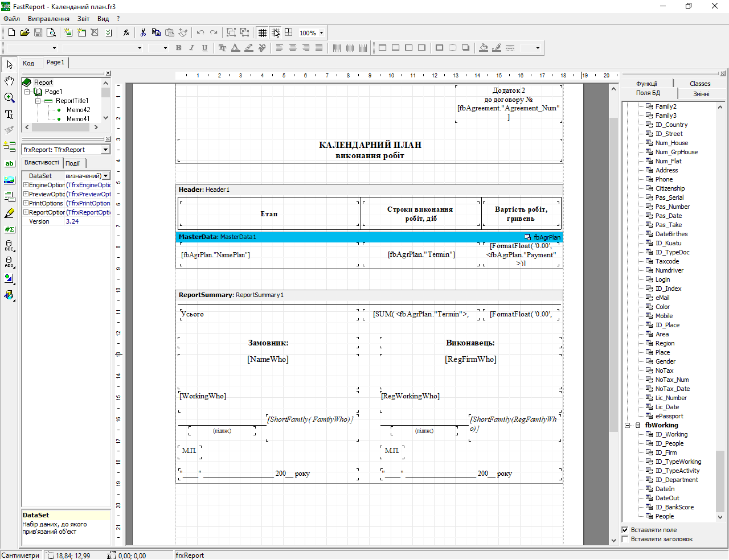
Task: Open the 'Функції' tab in data panel
Action: [646, 84]
